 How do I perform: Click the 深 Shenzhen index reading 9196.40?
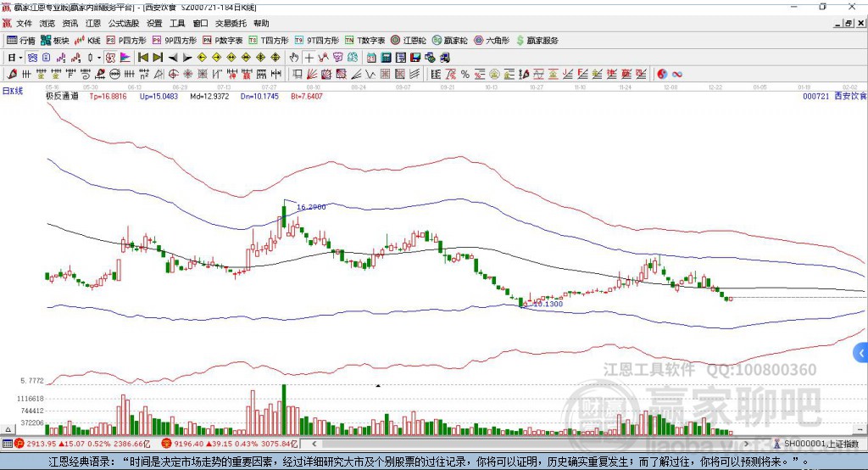(x=230, y=444)
